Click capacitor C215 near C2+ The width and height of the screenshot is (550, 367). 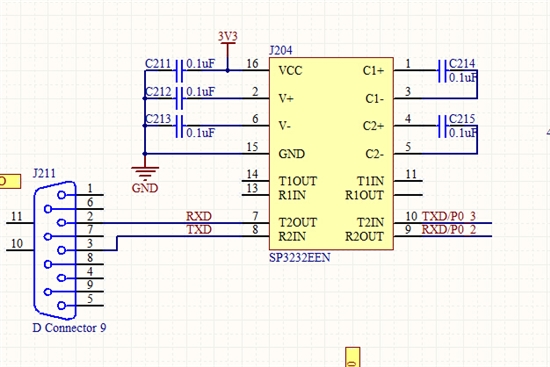click(442, 126)
